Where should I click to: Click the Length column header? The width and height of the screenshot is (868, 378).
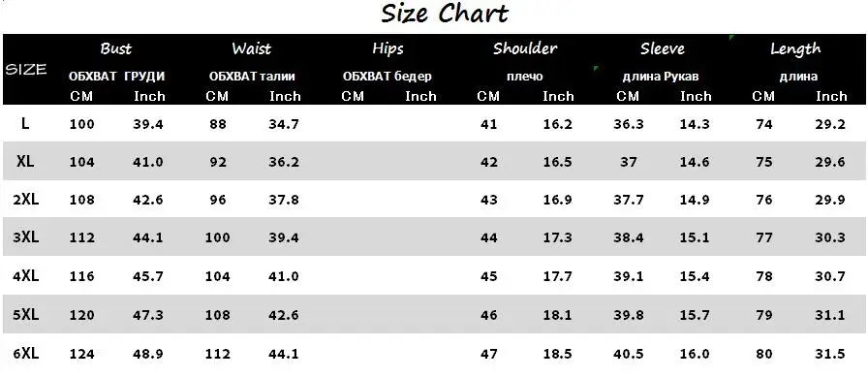point(795,49)
